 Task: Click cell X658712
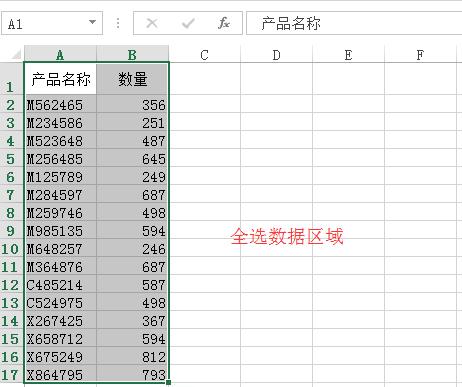[60, 338]
